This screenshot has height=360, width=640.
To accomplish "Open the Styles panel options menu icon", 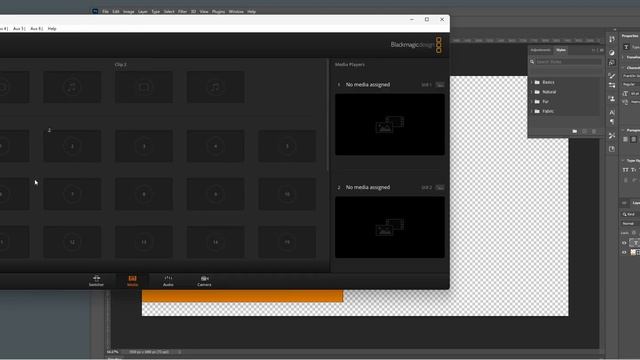I will tap(602, 50).
